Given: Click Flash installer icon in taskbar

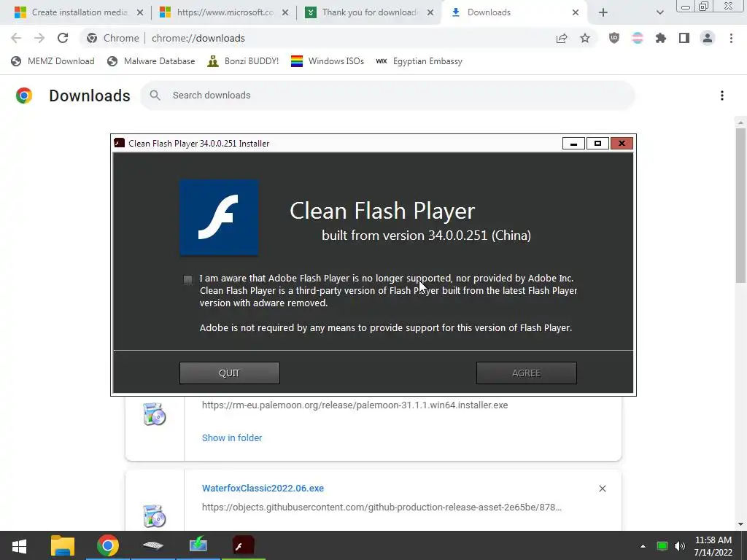Looking at the screenshot, I should click(x=244, y=545).
